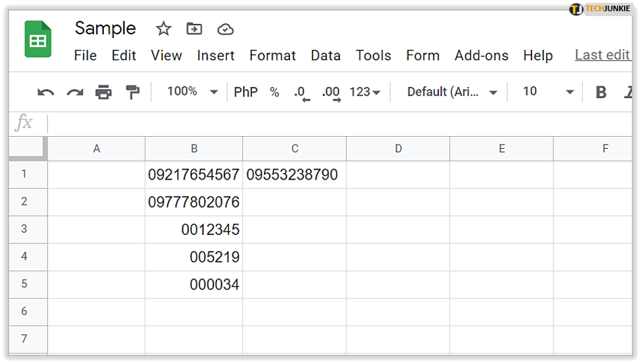641x364 pixels.
Task: Increase decimal places button
Action: pyautogui.click(x=331, y=92)
